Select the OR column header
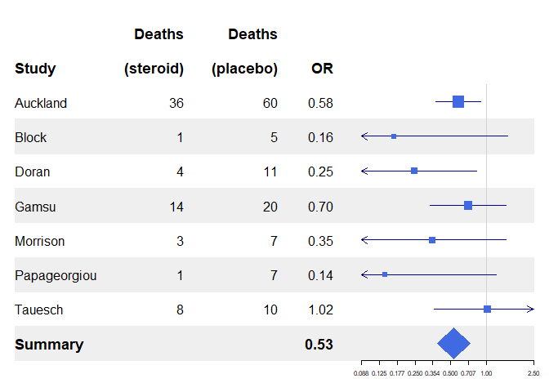549x392 pixels. [322, 69]
